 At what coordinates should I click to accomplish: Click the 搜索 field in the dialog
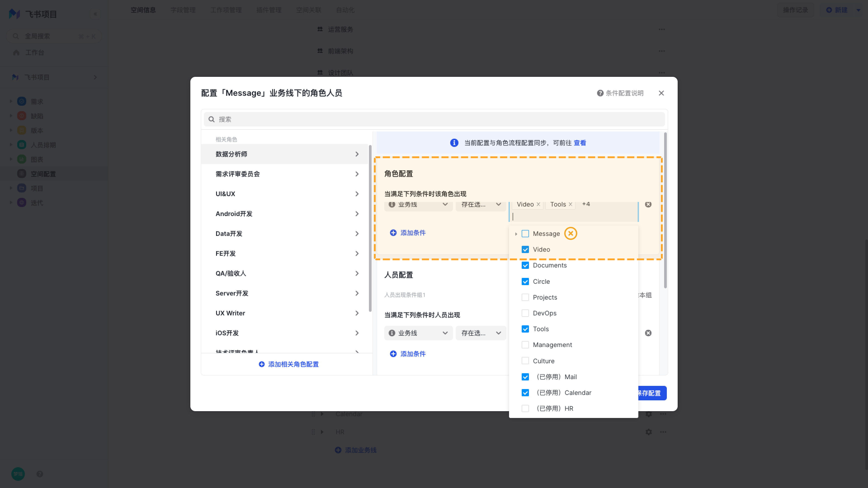tap(434, 119)
